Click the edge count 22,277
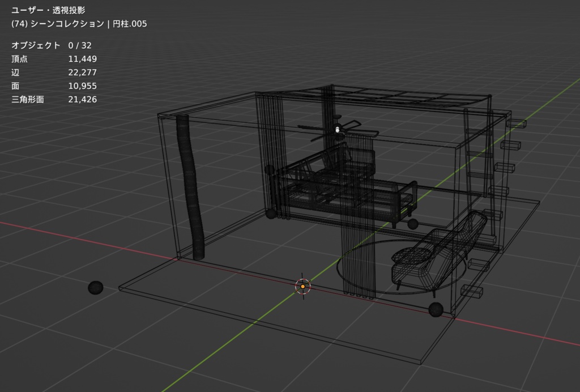This screenshot has width=580, height=392. click(x=83, y=73)
